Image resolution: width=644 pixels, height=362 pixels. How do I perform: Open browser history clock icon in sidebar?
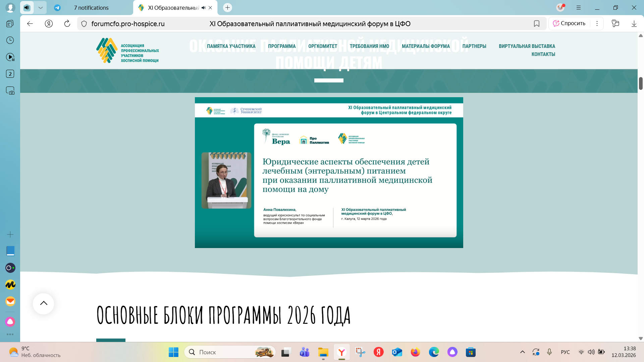[10, 40]
